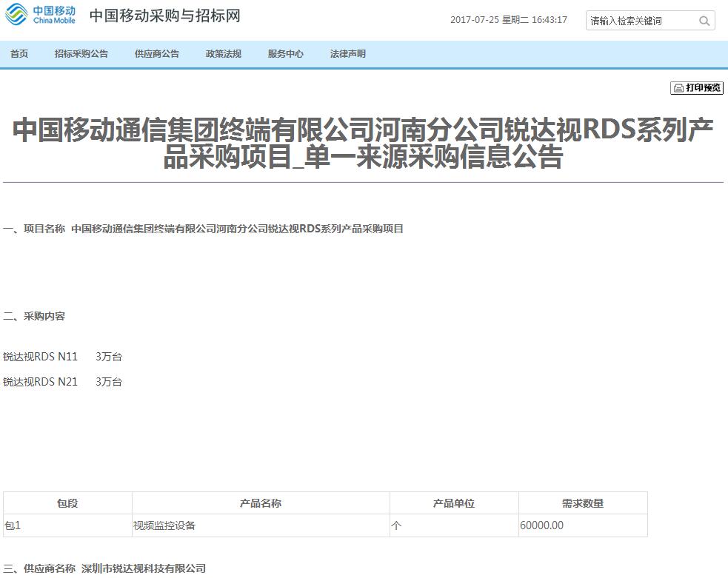Screen dimensions: 728x578
Task: Click the 中国移动采购与招标网 site title
Action: pos(164,16)
